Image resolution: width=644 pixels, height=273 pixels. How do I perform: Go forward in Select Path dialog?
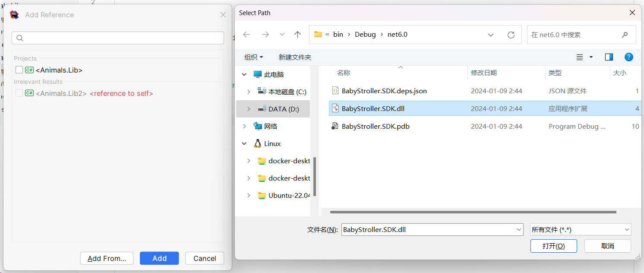[265, 35]
